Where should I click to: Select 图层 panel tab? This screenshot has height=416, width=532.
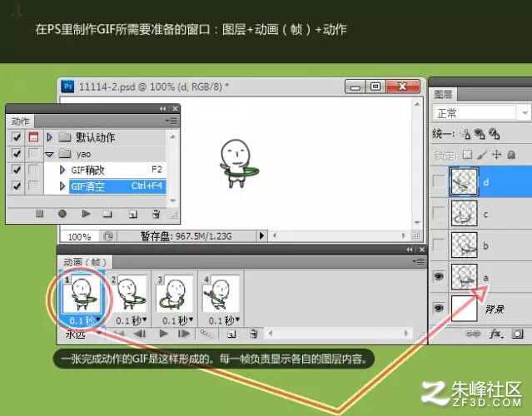(x=443, y=94)
